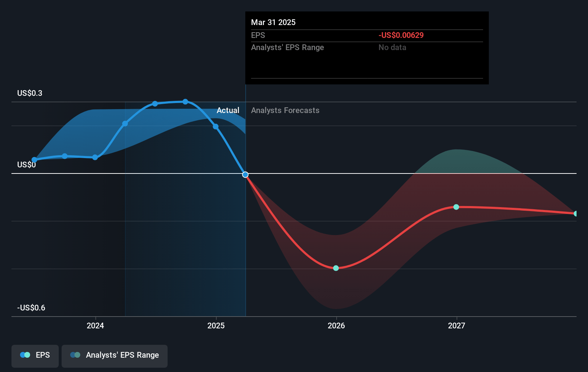Viewport: 588px width, 372px height.
Task: Click the Analysts Forecasts label
Action: pos(285,110)
